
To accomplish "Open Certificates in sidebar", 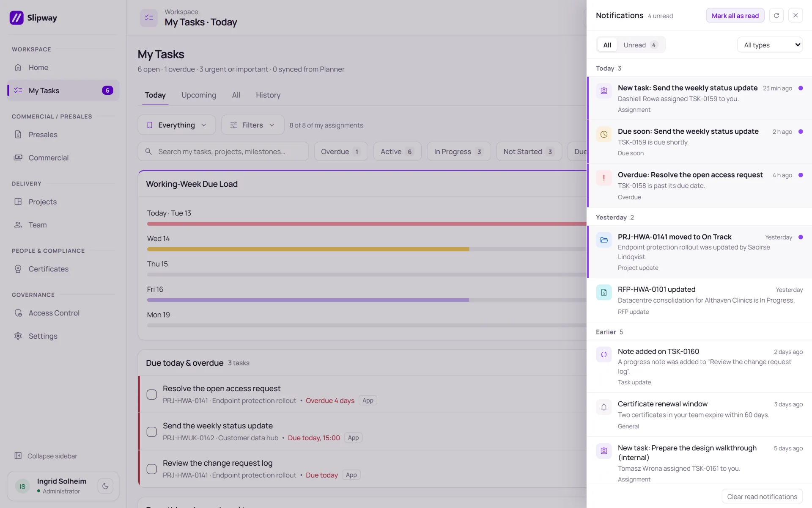I will tap(63, 269).
